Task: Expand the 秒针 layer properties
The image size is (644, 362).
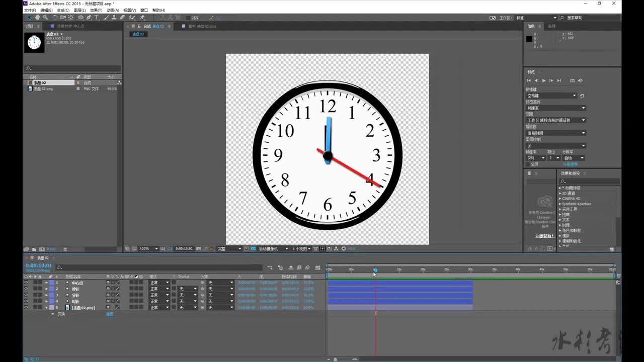Action: [46, 289]
